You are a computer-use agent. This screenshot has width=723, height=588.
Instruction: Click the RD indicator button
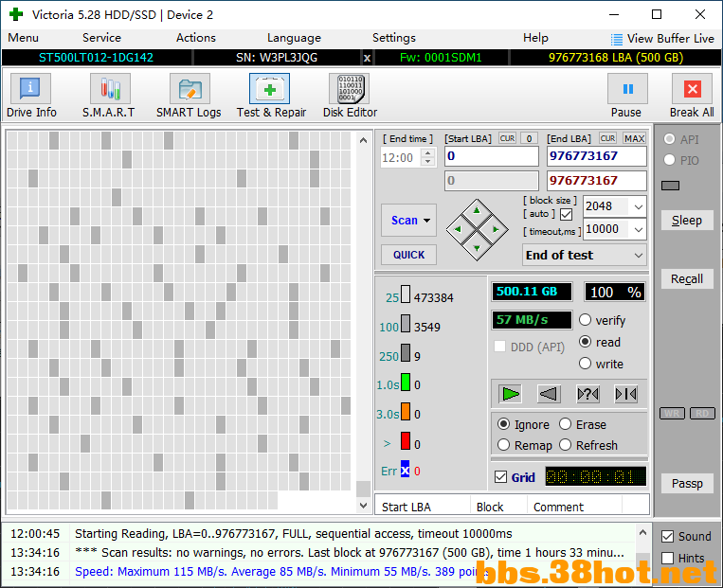[702, 414]
